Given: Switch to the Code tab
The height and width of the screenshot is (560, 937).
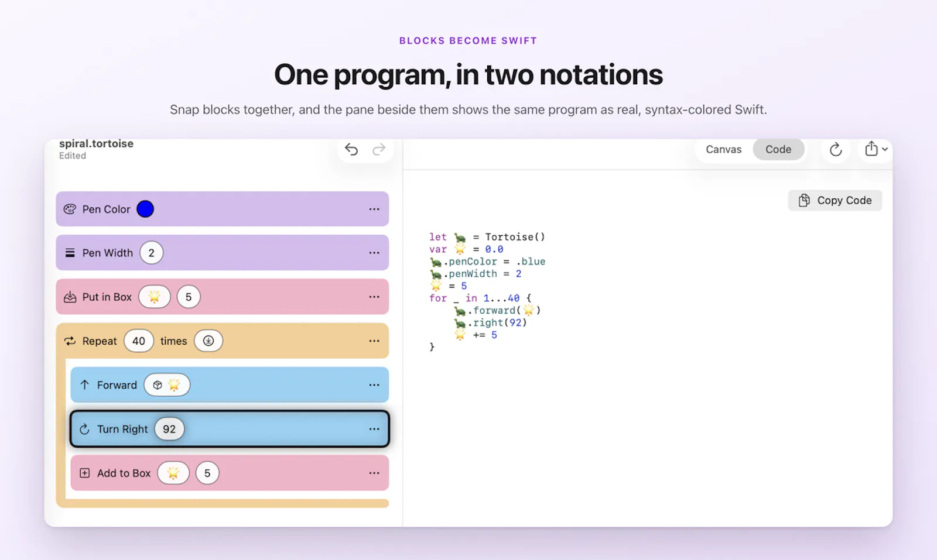Looking at the screenshot, I should coord(778,149).
